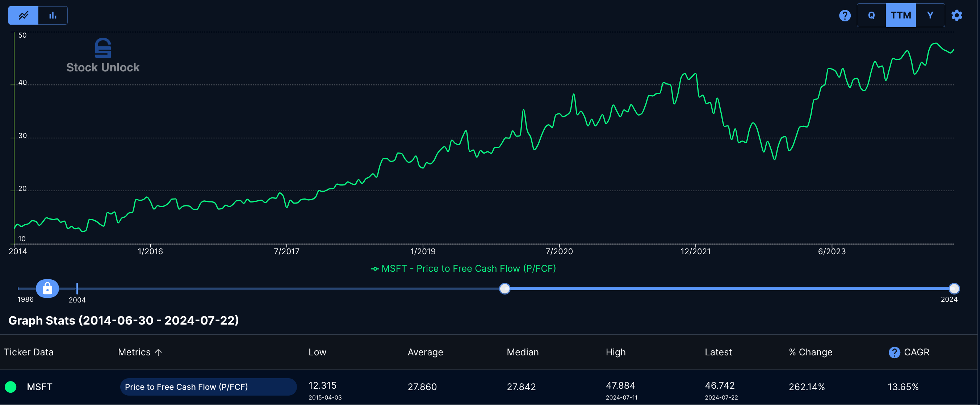The height and width of the screenshot is (405, 980).
Task: Select quarterly Q period tab
Action: click(871, 15)
